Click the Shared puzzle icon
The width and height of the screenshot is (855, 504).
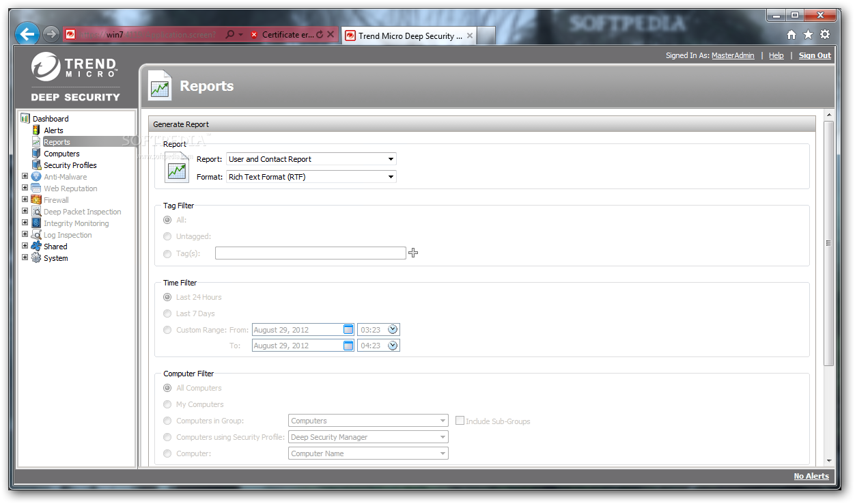(36, 246)
